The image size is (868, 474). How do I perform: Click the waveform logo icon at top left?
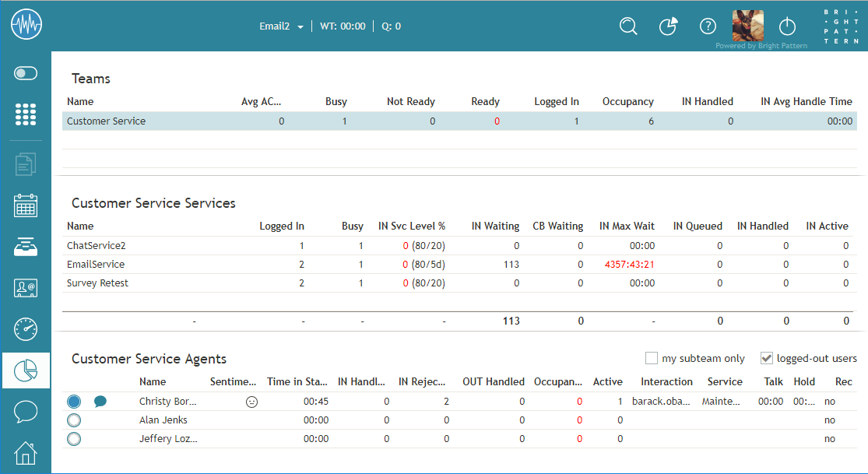pyautogui.click(x=26, y=24)
